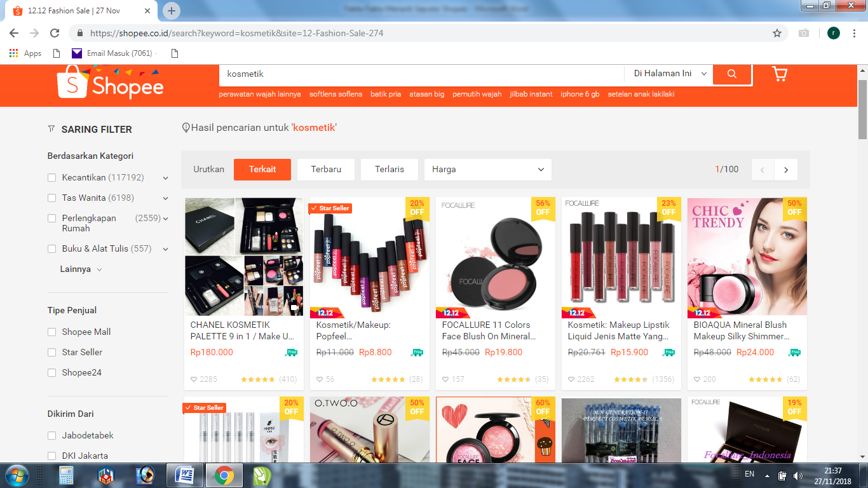Check the Perlengkapan Rumah checkbox
Viewport: 868px width, 488px height.
[x=52, y=218]
